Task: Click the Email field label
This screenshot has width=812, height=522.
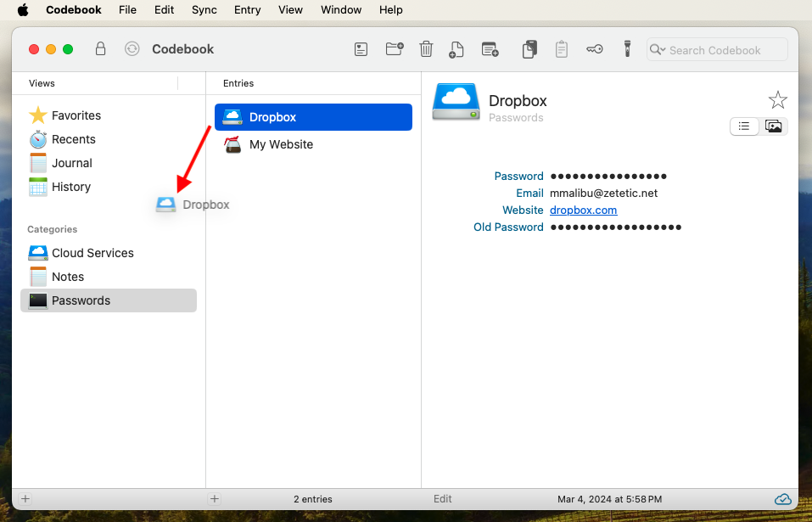Action: point(529,194)
